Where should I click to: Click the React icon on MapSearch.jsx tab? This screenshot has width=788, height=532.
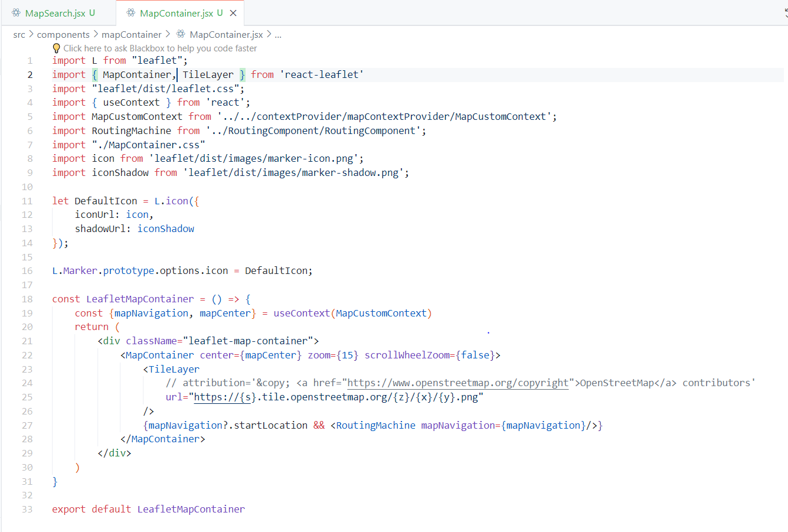coord(16,13)
